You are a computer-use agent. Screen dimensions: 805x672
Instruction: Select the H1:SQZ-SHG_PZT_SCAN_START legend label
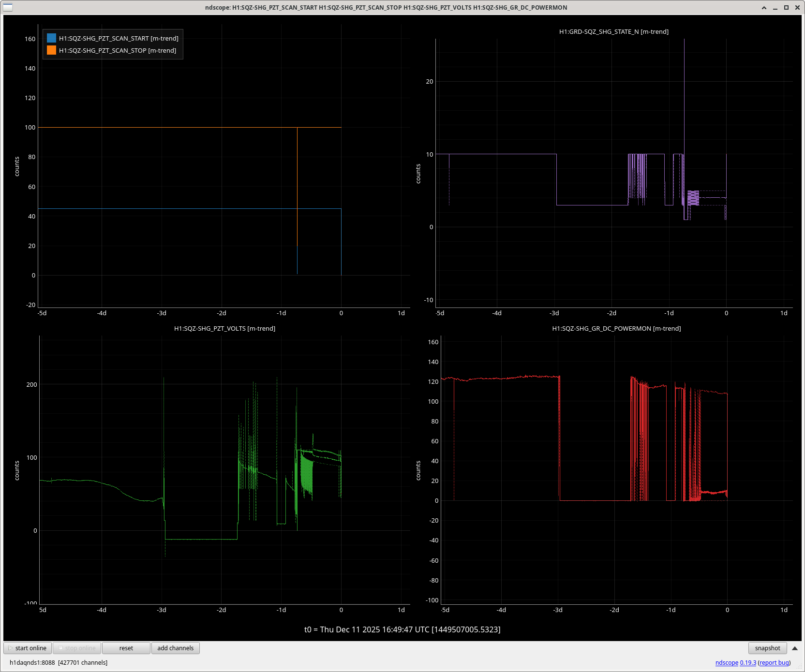click(x=119, y=38)
